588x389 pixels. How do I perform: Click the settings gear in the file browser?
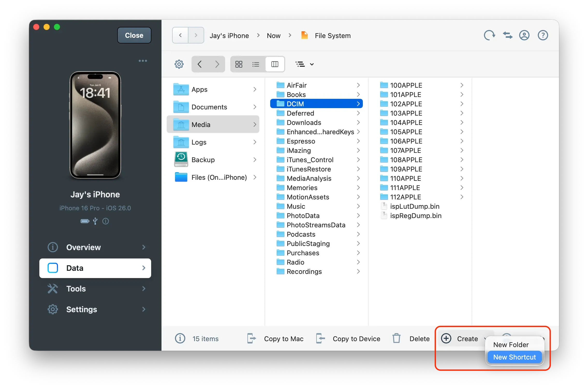(179, 64)
